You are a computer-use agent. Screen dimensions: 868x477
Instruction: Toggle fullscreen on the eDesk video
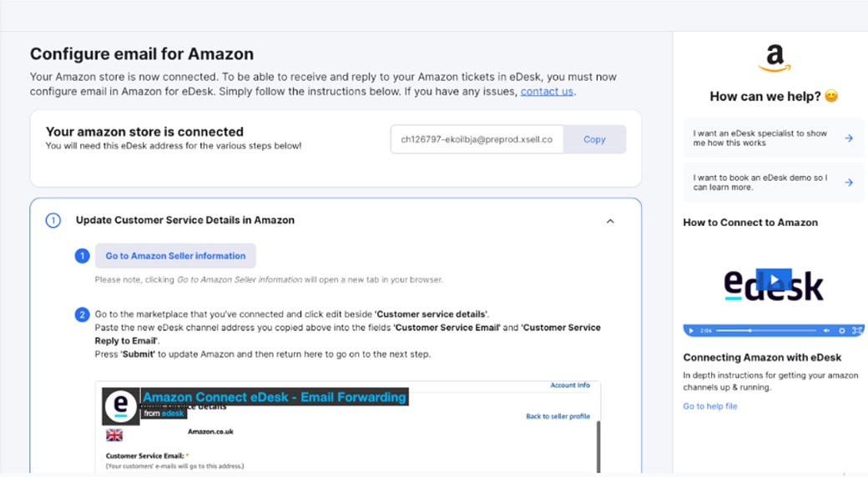coord(857,330)
